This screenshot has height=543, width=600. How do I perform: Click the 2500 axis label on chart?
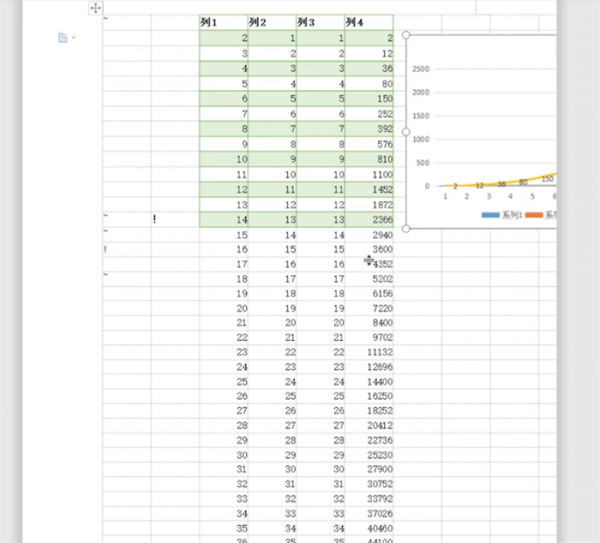click(421, 69)
